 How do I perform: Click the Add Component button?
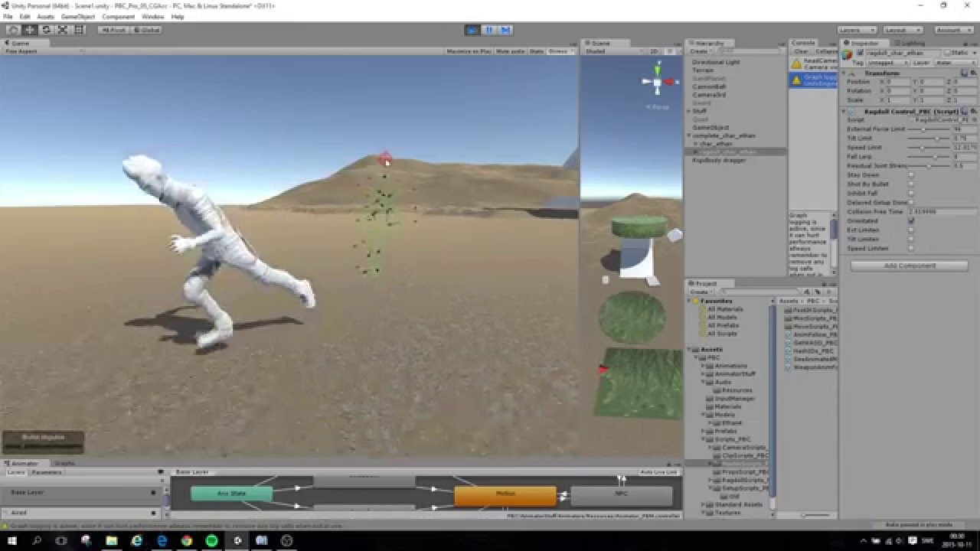click(908, 265)
